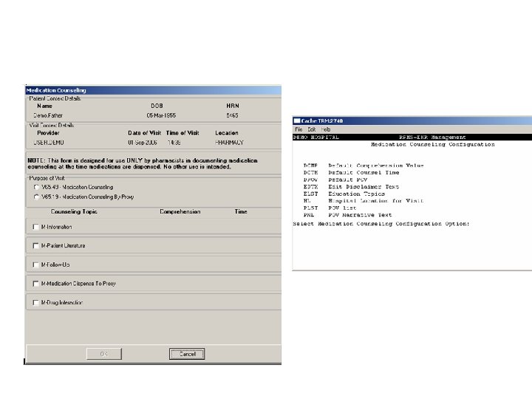Open the Edit menu in Cache terminal

point(312,129)
